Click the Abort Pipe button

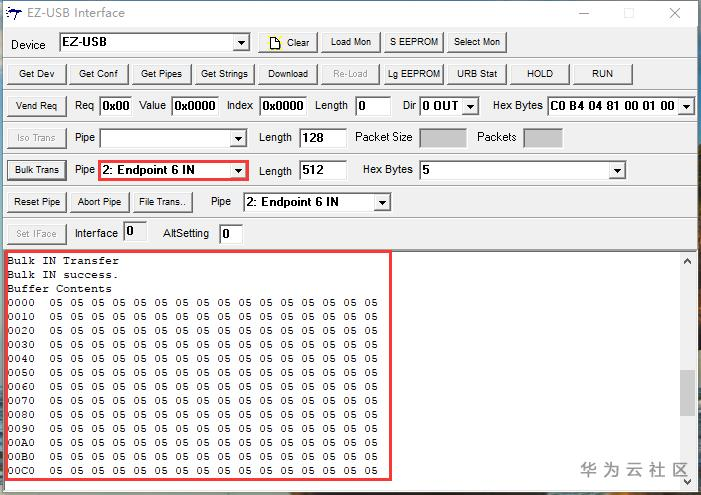click(99, 202)
